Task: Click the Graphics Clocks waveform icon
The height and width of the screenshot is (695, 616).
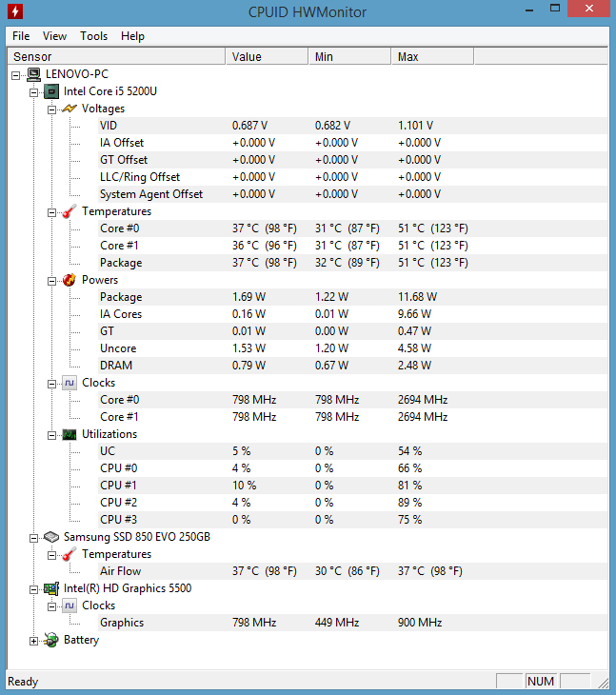Action: pos(70,606)
